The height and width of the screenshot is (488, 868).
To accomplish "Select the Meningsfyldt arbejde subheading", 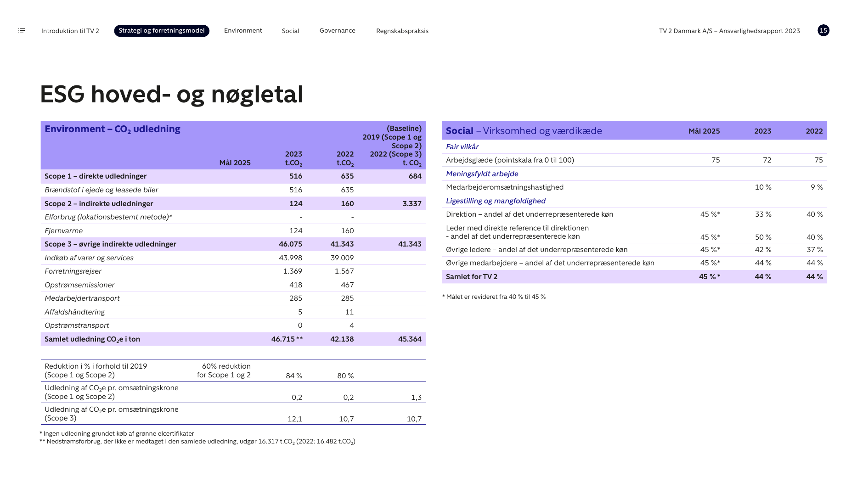I will coord(482,174).
